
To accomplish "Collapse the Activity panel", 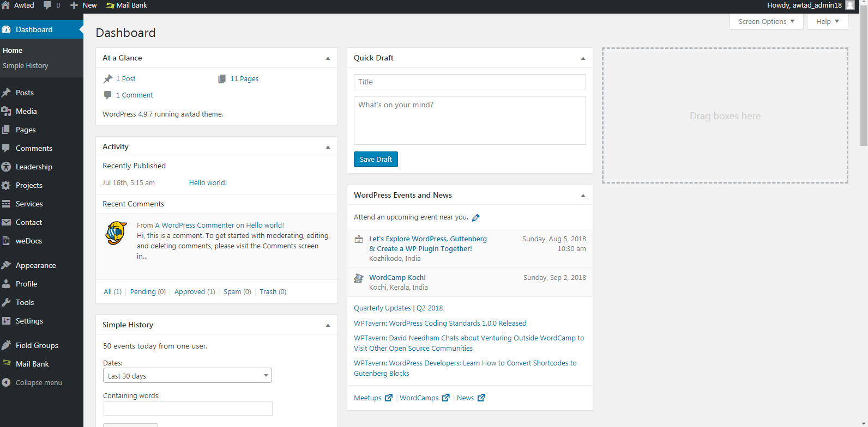I will pos(328,147).
